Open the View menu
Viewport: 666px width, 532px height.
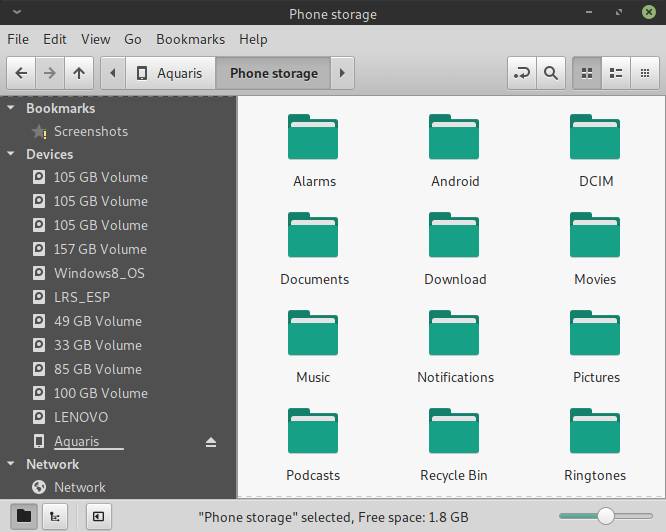point(95,39)
